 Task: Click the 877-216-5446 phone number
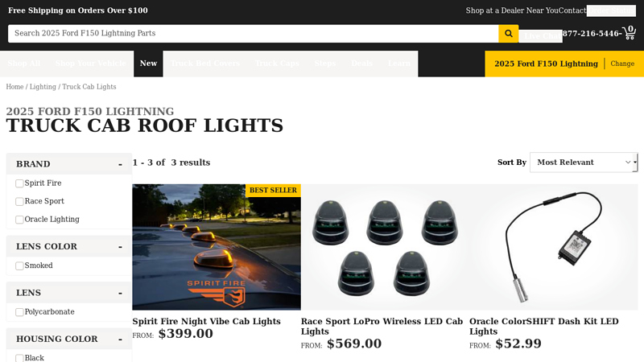[591, 34]
